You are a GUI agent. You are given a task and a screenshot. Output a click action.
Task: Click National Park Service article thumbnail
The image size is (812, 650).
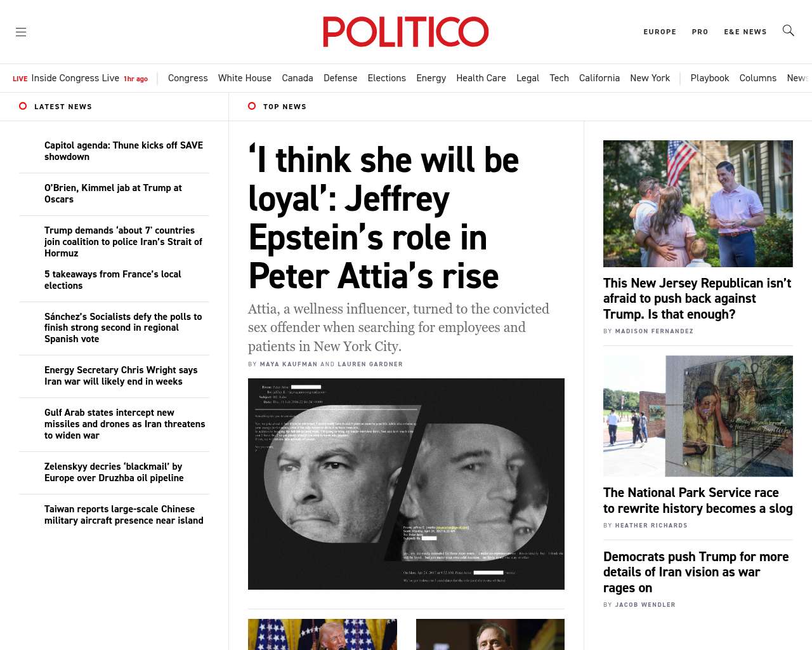point(698,416)
